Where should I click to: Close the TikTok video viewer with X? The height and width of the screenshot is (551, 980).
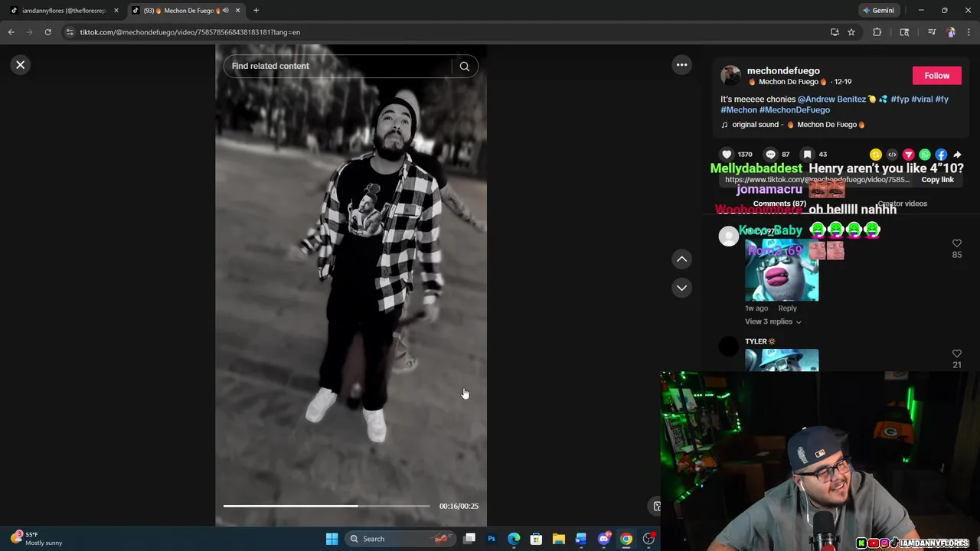[x=21, y=65]
